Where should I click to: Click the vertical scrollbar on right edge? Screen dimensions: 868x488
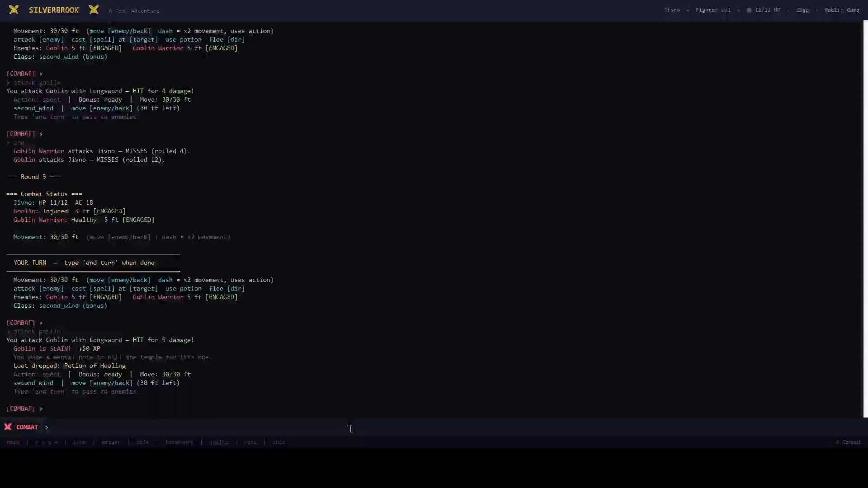(865, 217)
